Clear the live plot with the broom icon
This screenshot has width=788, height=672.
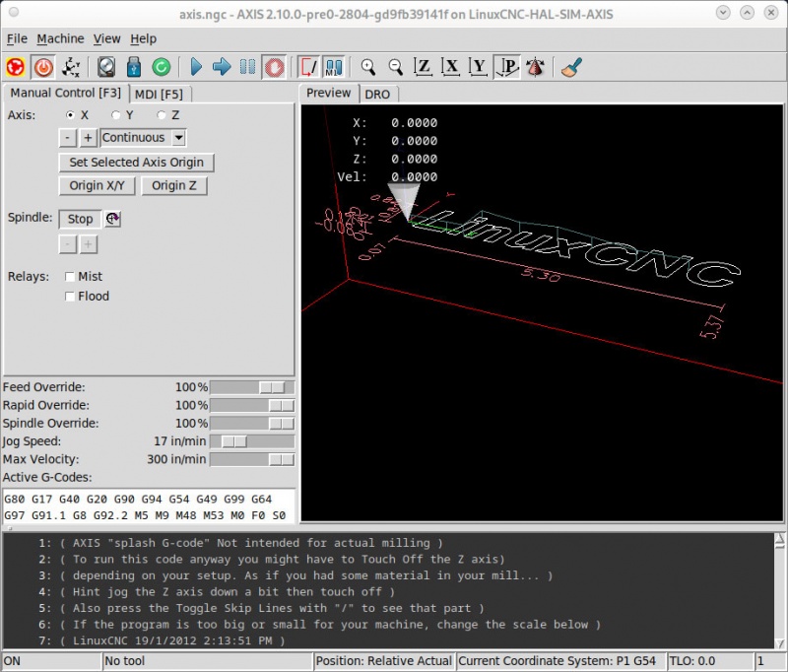coord(571,67)
